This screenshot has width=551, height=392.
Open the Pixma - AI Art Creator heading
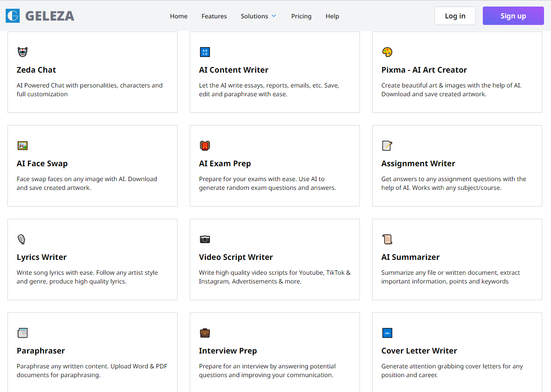[x=424, y=70]
